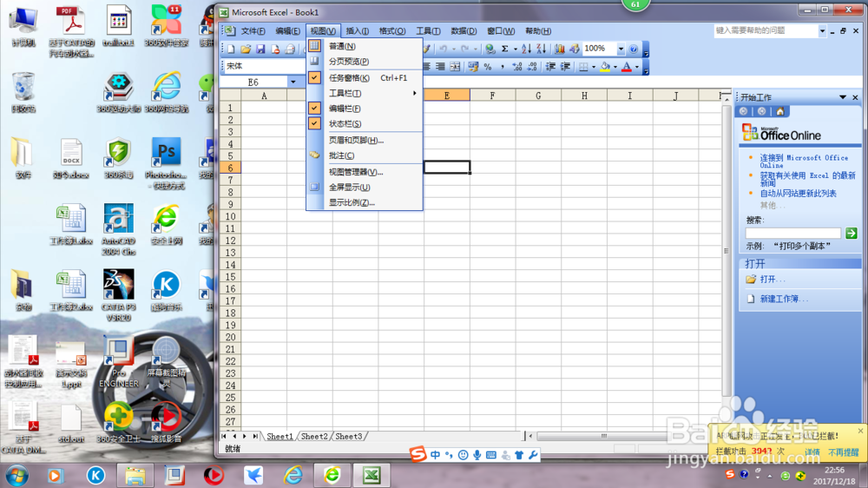Click the AutoSum sigma icon
Image resolution: width=868 pixels, height=488 pixels.
coord(505,49)
